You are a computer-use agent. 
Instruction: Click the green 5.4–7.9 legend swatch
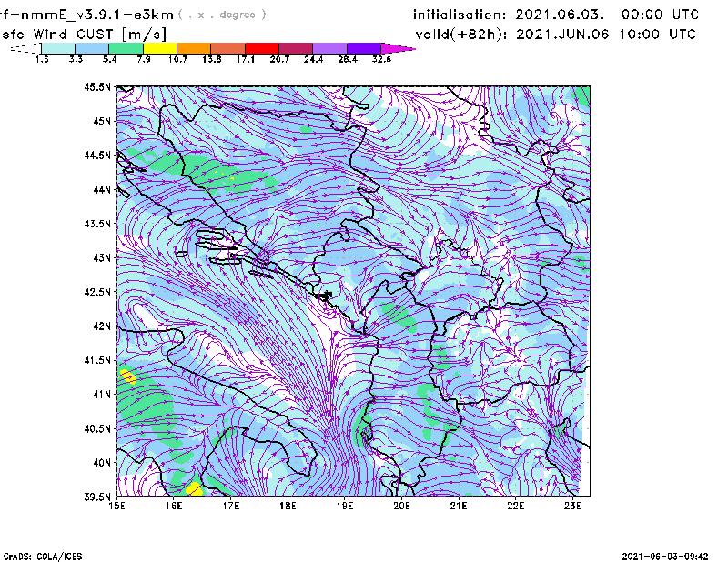click(126, 48)
